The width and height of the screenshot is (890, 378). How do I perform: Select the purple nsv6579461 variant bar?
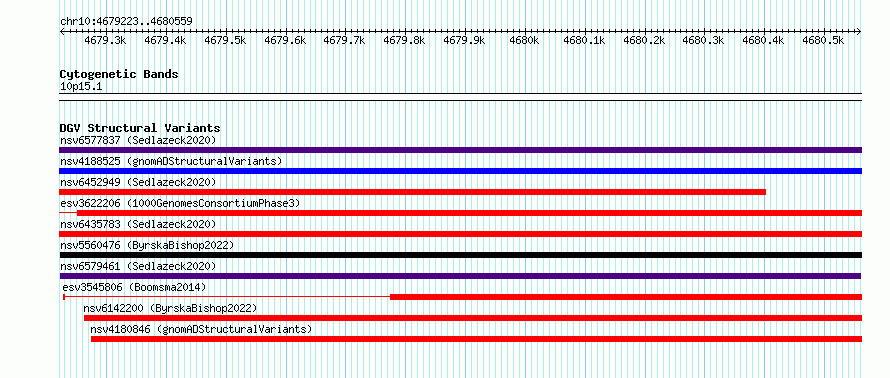[460, 276]
